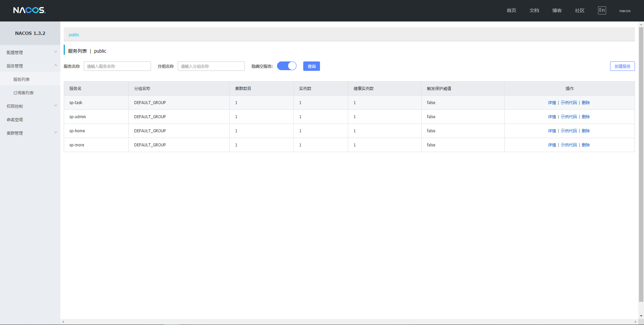Click DEFAULT_GROUP in the sp-task row
This screenshot has width=644, height=325.
tap(150, 103)
